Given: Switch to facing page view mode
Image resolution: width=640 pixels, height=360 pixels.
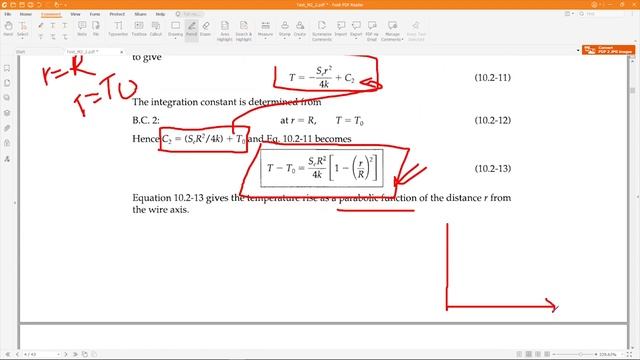Looking at the screenshot, I should coord(538,354).
